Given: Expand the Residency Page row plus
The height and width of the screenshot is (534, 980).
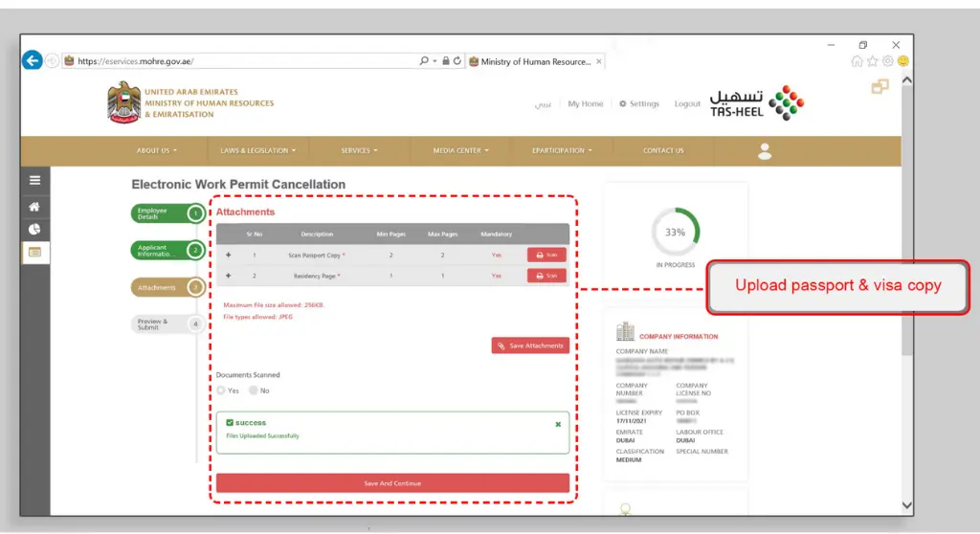Looking at the screenshot, I should 228,276.
